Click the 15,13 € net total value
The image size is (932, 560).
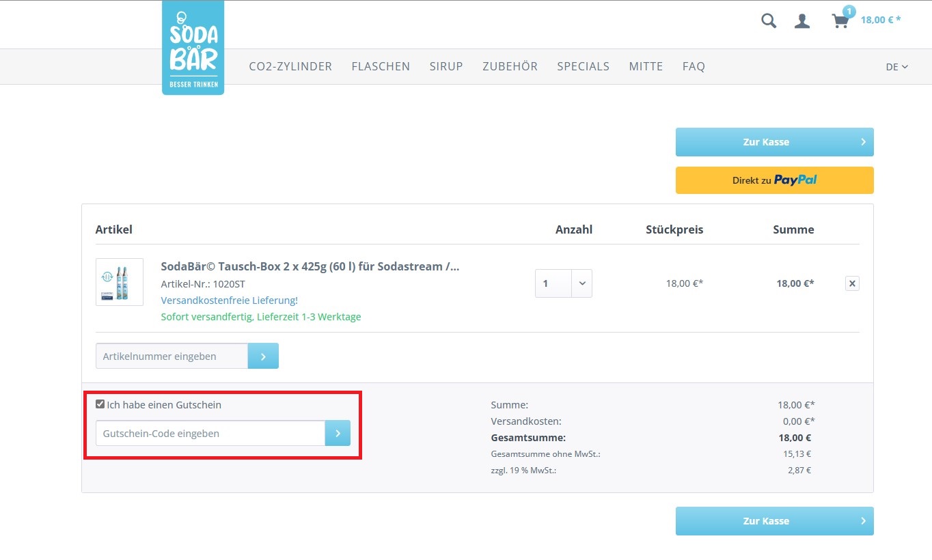point(799,454)
